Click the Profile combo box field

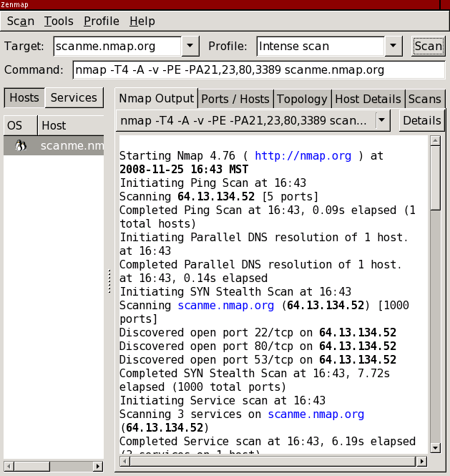tap(321, 46)
